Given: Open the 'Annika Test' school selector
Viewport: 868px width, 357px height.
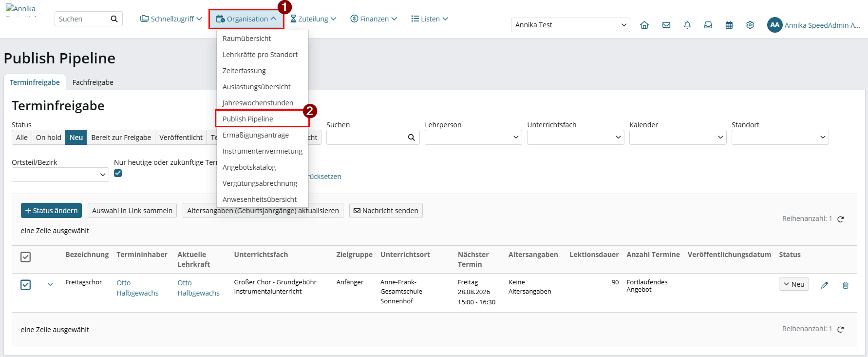Looking at the screenshot, I should [570, 25].
